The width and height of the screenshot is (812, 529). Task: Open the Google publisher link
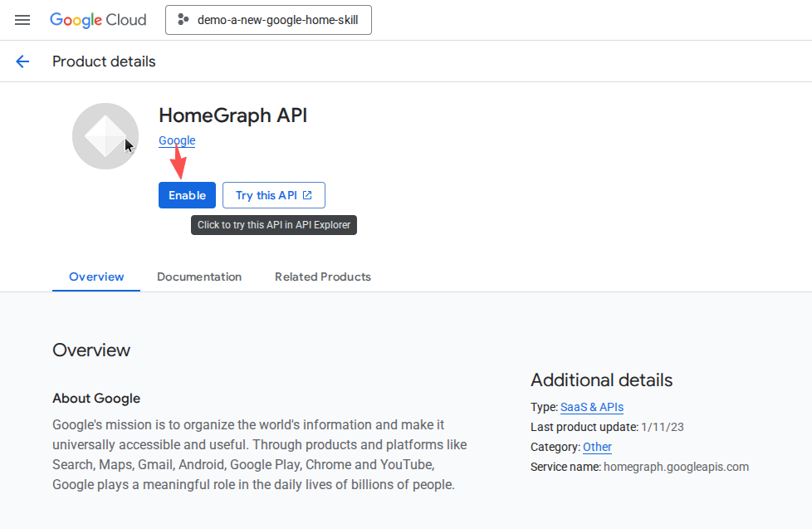click(177, 140)
